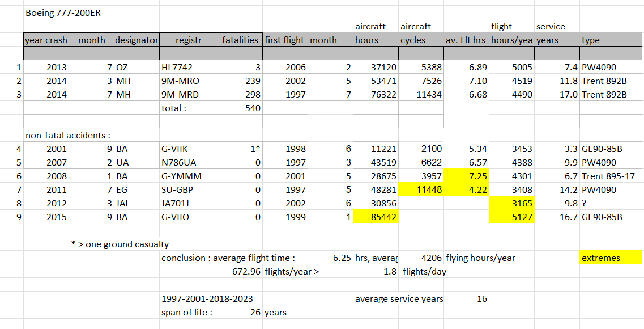Select registration cell JA701J

coord(188,203)
